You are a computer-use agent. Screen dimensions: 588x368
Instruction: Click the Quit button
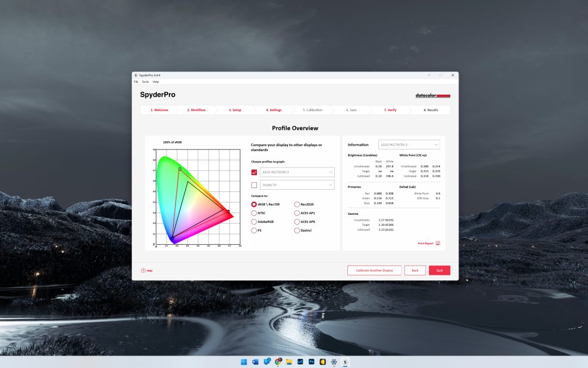(x=439, y=270)
